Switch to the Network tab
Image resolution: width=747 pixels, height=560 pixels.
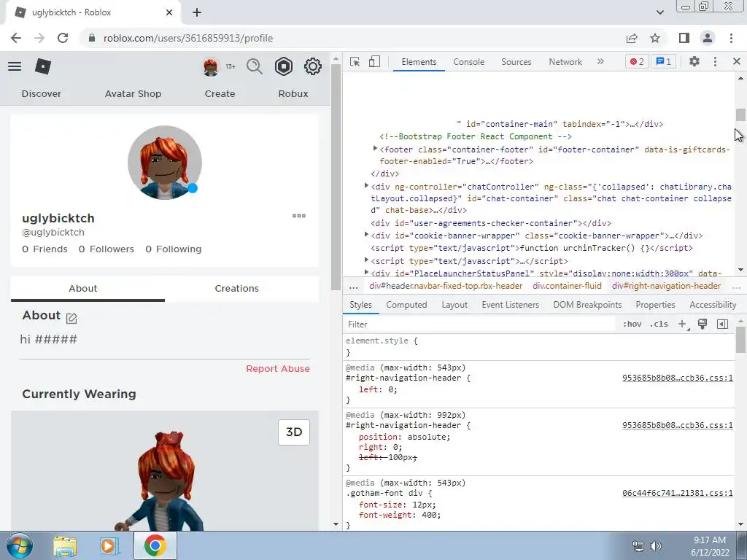coord(565,62)
